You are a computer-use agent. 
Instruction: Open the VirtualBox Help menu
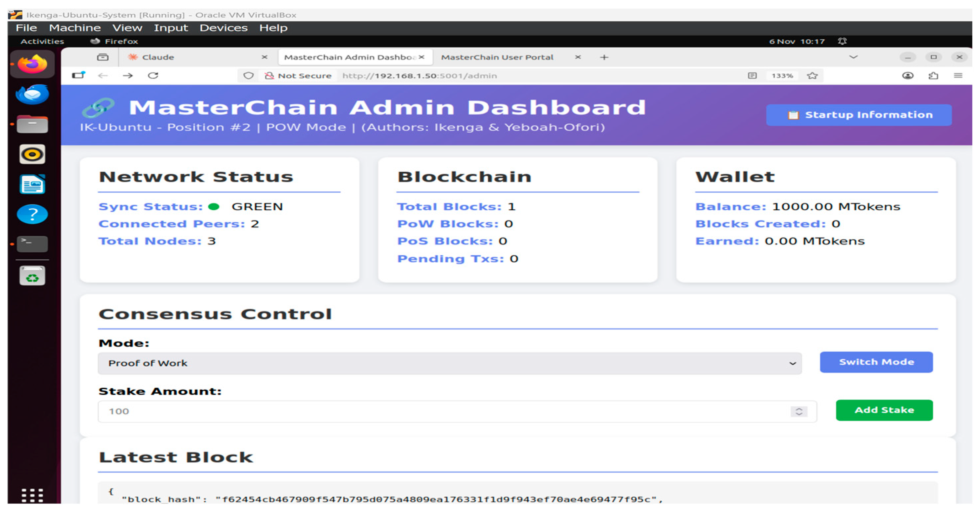(x=273, y=28)
